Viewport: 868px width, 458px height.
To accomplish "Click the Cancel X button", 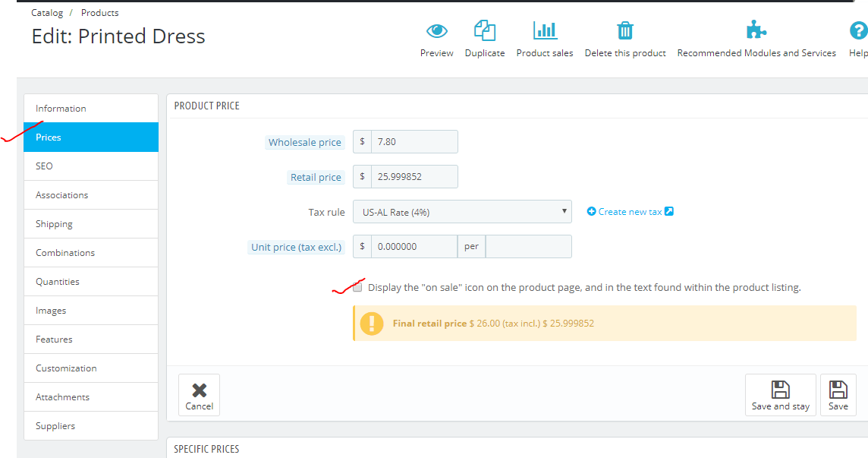I will pos(200,395).
